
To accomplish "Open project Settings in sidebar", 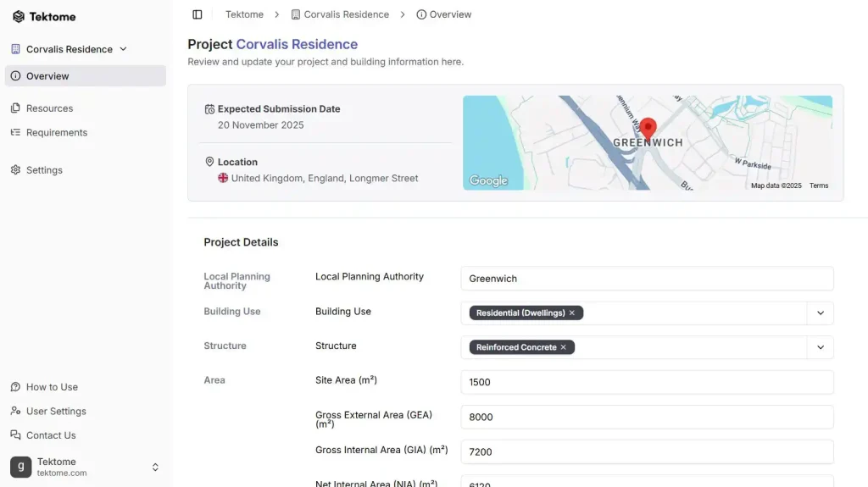I will 44,170.
